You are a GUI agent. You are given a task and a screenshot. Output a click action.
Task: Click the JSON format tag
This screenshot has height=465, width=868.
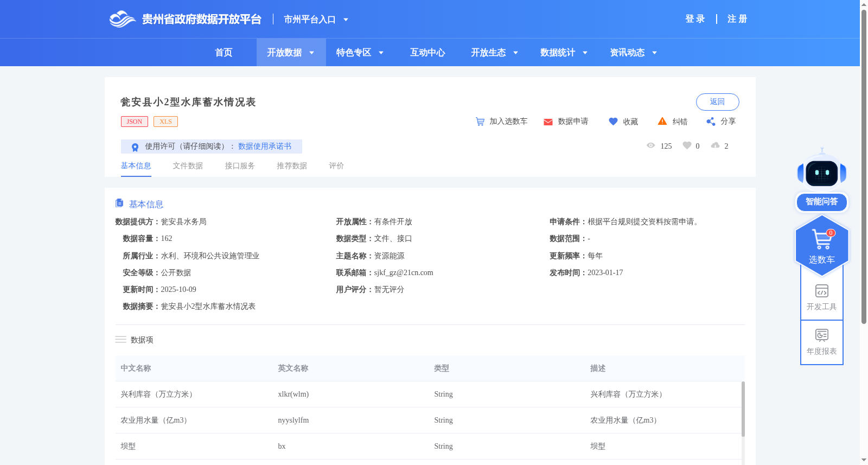click(x=135, y=122)
